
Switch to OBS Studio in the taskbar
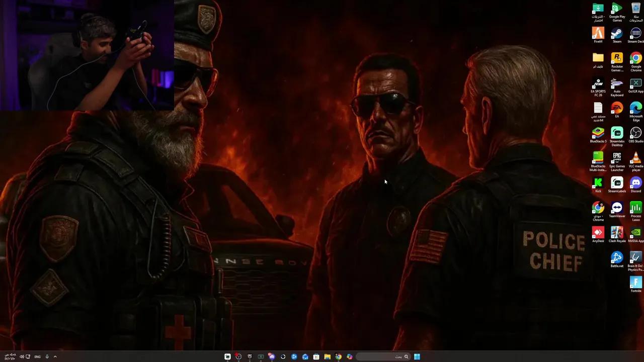238,356
